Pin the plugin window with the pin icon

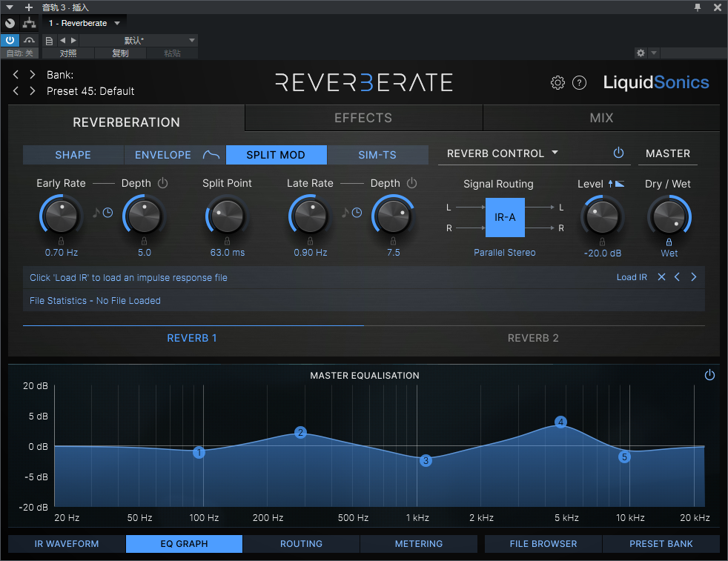coord(698,7)
